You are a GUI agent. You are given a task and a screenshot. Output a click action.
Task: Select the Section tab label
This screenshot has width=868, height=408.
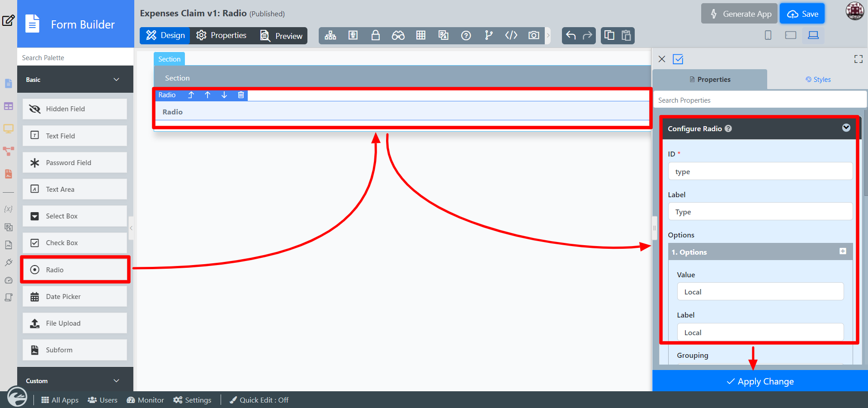169,59
